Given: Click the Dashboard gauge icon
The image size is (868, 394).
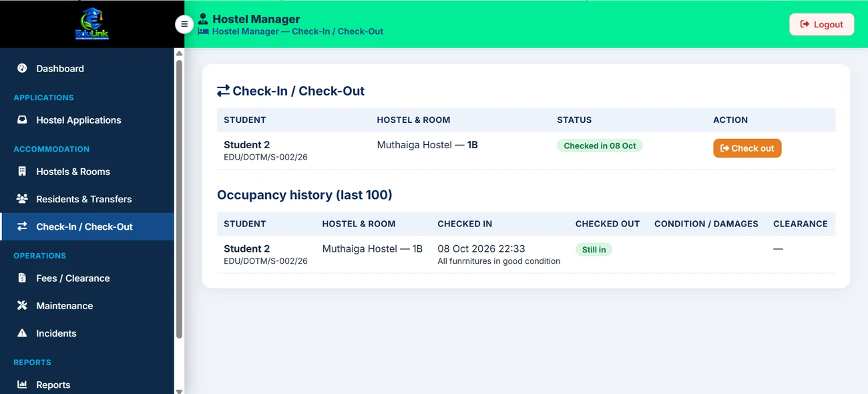Looking at the screenshot, I should 22,68.
